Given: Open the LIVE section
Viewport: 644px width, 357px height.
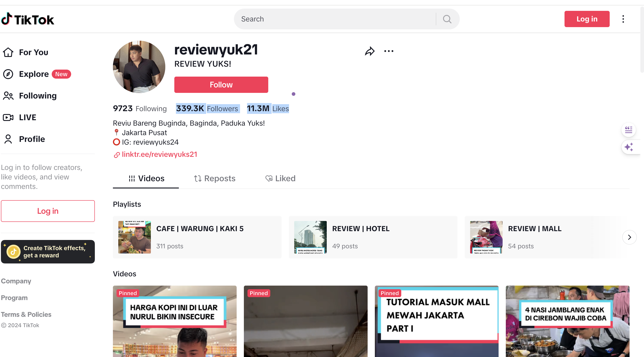Looking at the screenshot, I should [x=28, y=117].
